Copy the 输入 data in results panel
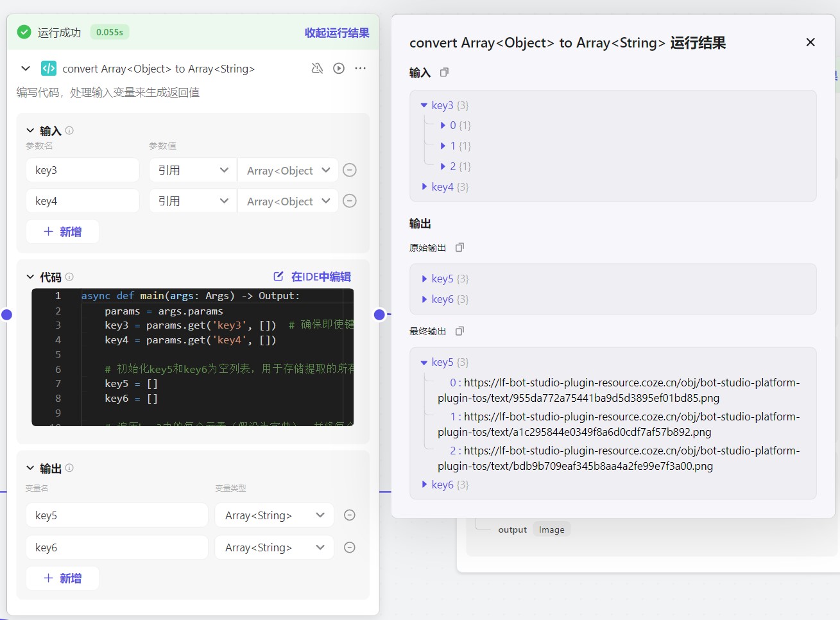 click(x=444, y=73)
